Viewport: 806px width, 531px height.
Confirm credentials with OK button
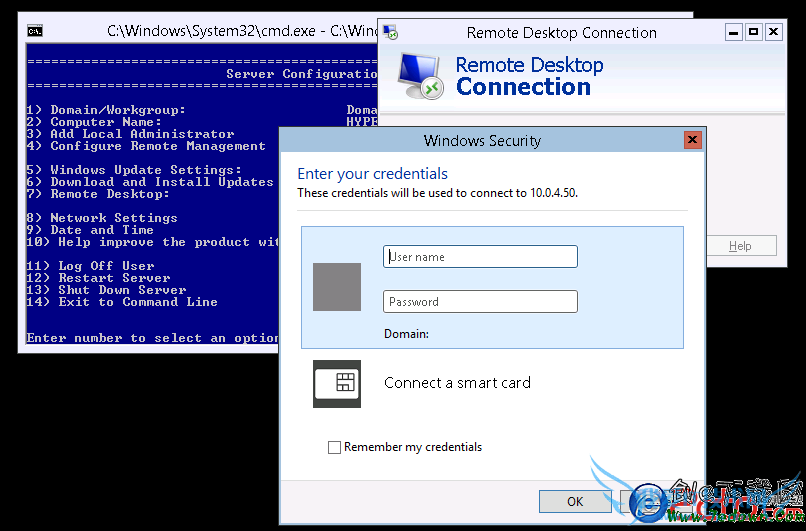(575, 501)
